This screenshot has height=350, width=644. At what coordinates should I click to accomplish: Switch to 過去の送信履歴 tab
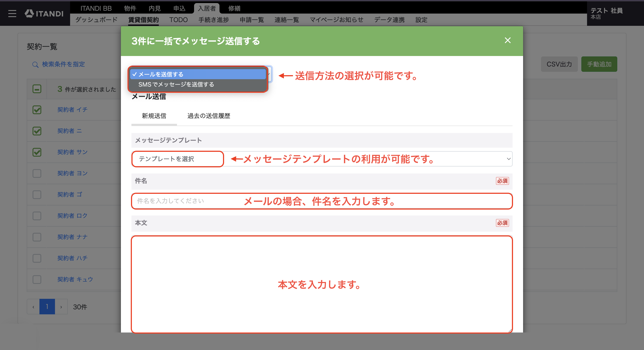pyautogui.click(x=209, y=116)
